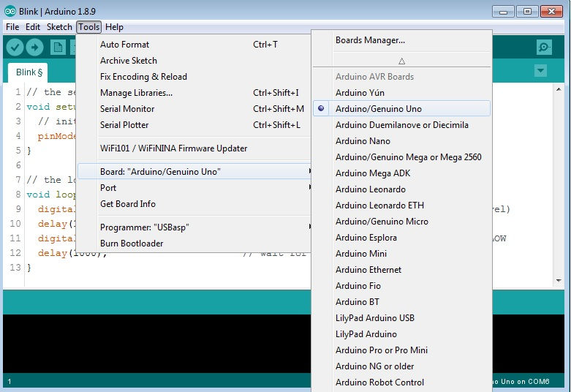Select Arduino Mega ADK board
The width and height of the screenshot is (571, 392).
(401, 173)
